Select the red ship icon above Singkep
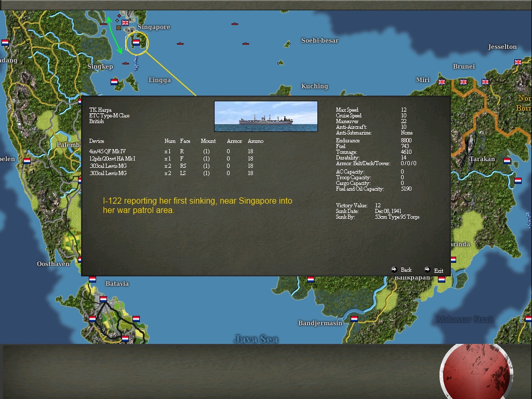Viewport: 532px width, 399px height. (126, 63)
